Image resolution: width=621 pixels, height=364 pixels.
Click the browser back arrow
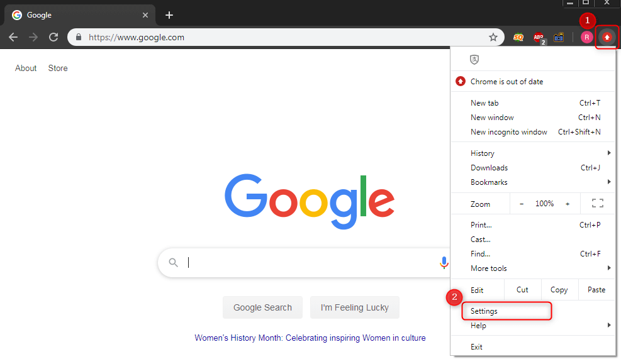point(13,37)
